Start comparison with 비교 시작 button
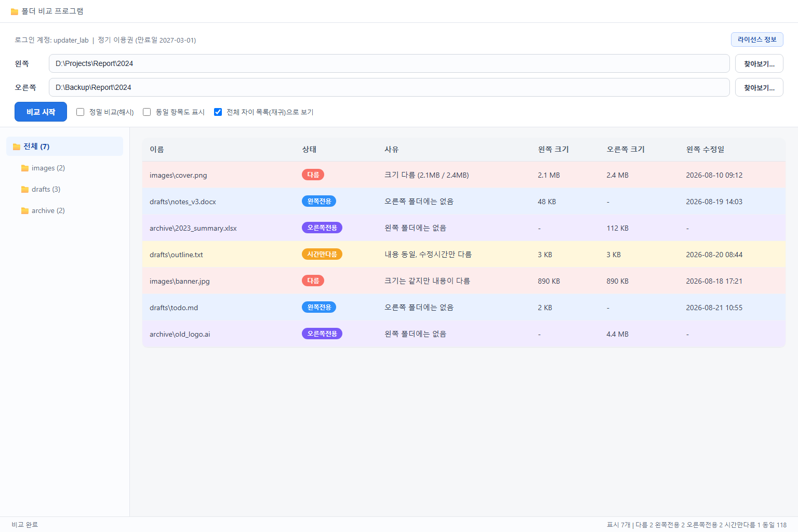 [41, 112]
